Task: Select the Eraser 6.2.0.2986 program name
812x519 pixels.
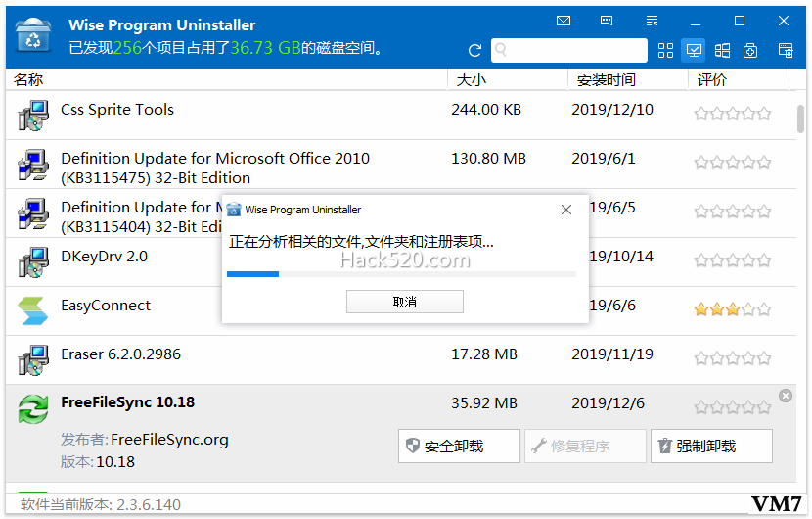Action: [120, 354]
